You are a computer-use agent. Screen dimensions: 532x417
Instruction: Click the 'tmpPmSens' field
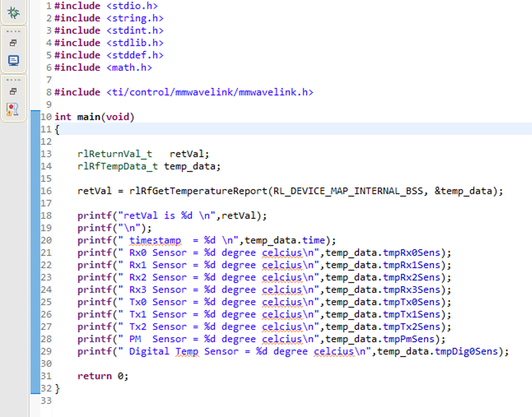409,339
